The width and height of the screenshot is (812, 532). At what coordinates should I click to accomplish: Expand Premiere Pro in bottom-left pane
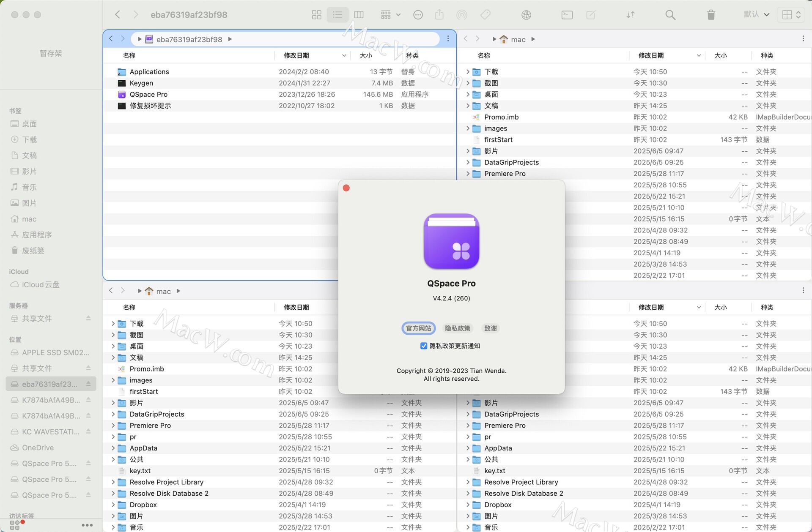113,426
